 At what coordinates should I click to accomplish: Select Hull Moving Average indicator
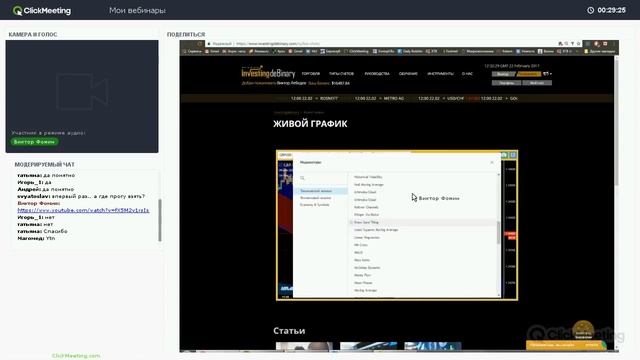tap(369, 185)
